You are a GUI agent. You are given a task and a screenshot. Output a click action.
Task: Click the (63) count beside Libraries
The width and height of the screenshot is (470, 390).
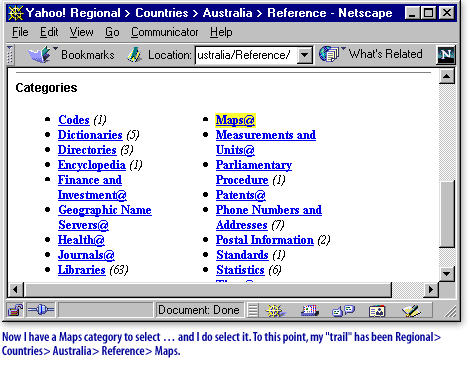119,270
